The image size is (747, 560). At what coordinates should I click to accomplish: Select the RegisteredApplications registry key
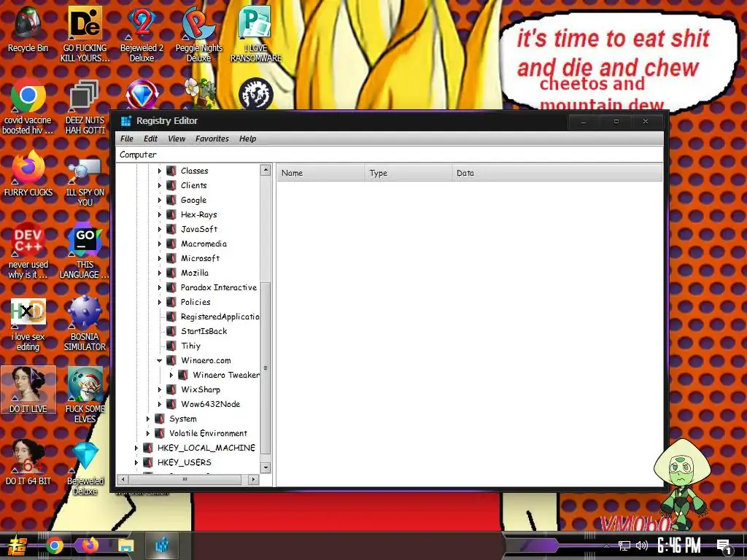pyautogui.click(x=220, y=316)
